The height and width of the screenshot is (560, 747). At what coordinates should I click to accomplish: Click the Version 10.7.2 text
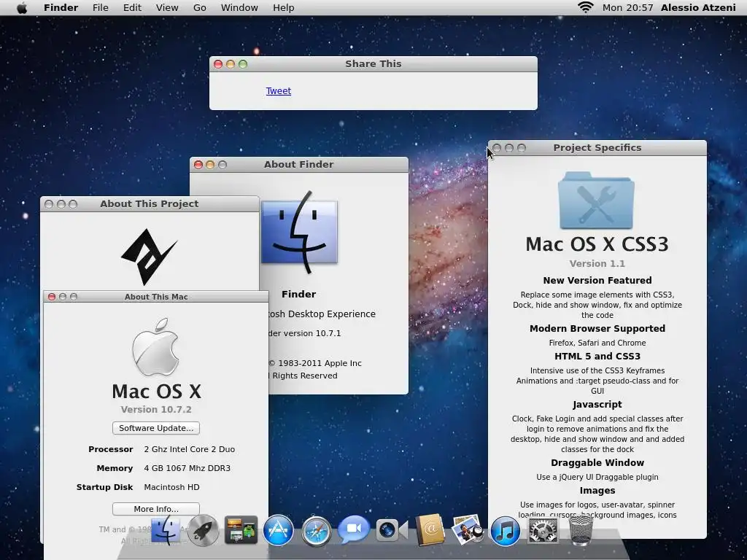[156, 410]
